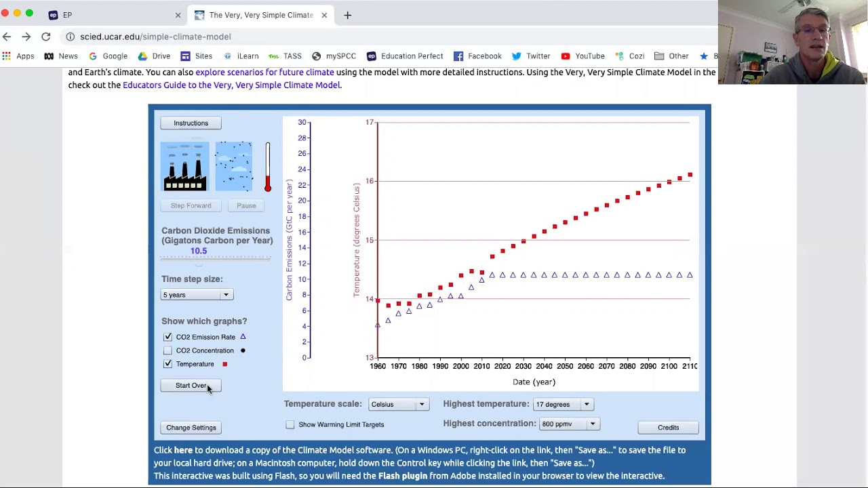Click the Credits button
868x488 pixels.
click(668, 428)
